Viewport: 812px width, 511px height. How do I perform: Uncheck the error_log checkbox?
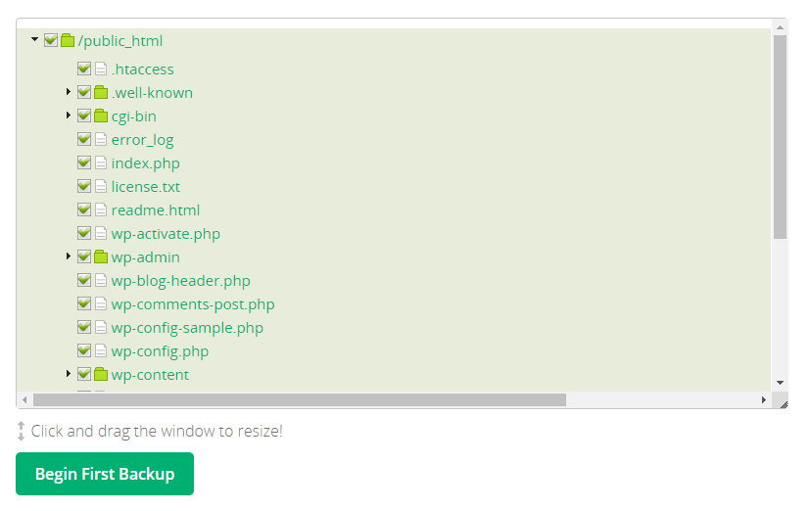coord(84,139)
